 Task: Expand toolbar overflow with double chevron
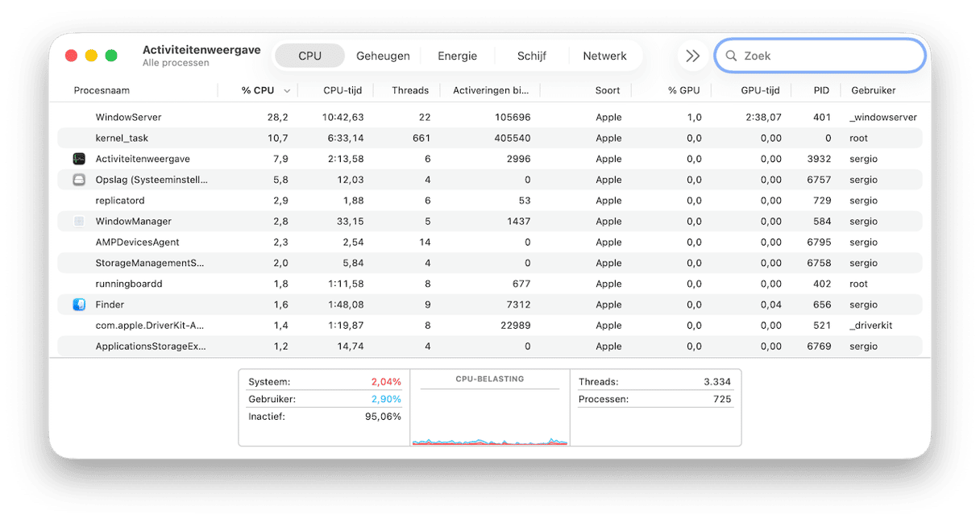[692, 56]
